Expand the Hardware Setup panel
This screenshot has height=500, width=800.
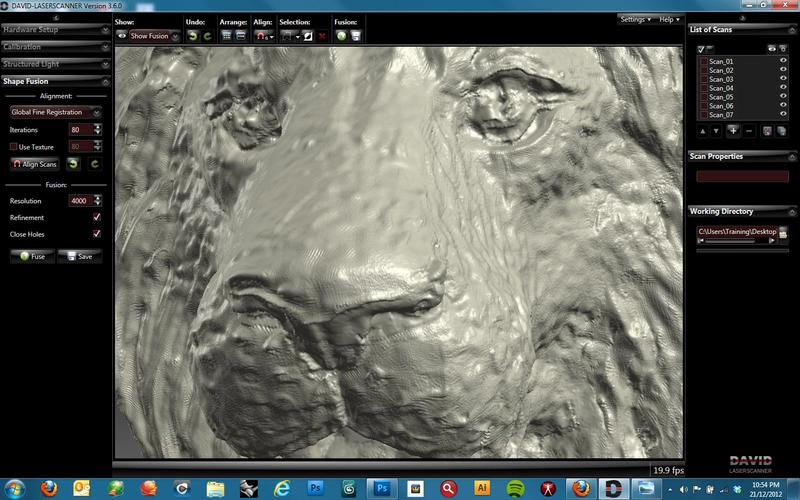(54, 29)
